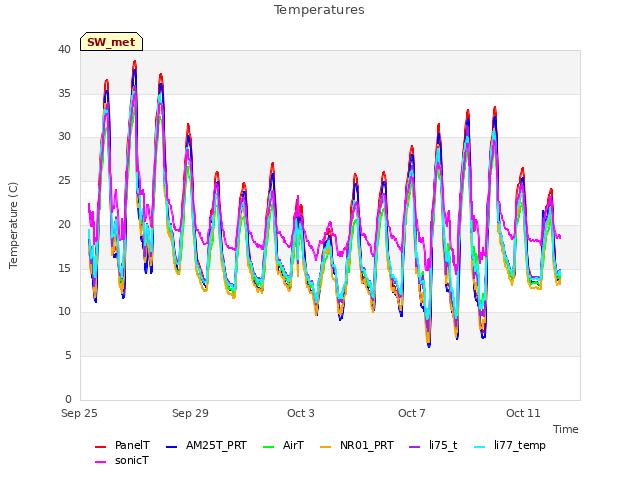Image resolution: width=640 pixels, height=480 pixels.
Task: Click the Temperature (C) axis label
Action: click(13, 225)
